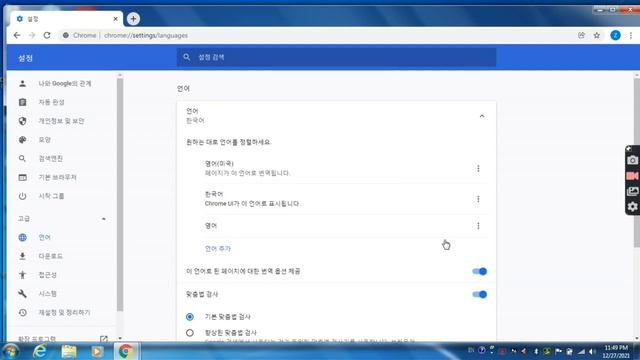Click the download icon for 다운로드

(x=22, y=256)
